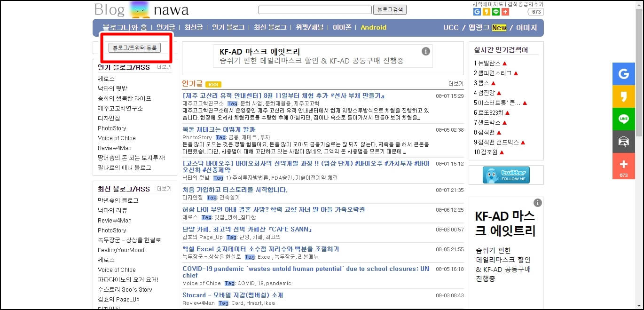
Task: Click large red plus button on floating sidebar
Action: (624, 166)
